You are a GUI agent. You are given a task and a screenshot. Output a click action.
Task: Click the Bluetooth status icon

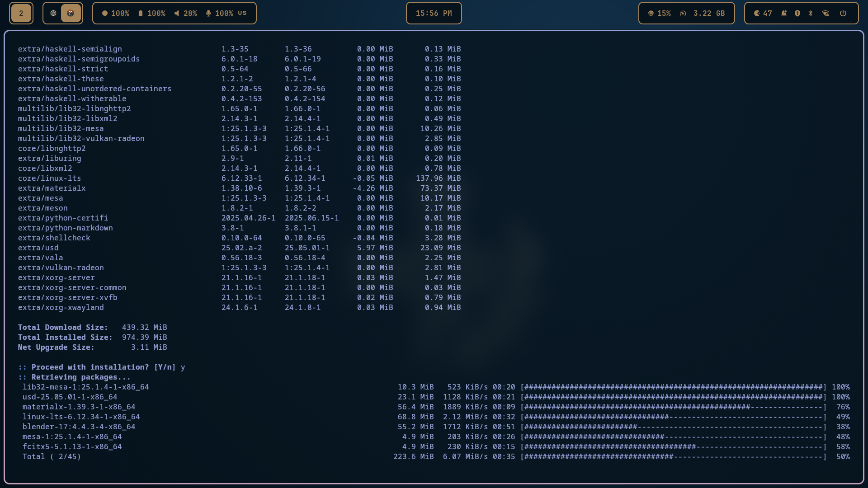click(x=811, y=14)
